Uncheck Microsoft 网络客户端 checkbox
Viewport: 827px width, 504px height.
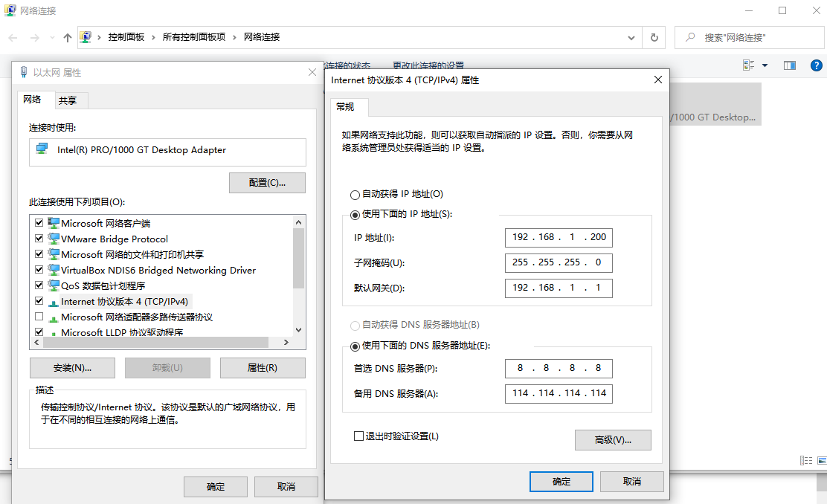pyautogui.click(x=39, y=222)
